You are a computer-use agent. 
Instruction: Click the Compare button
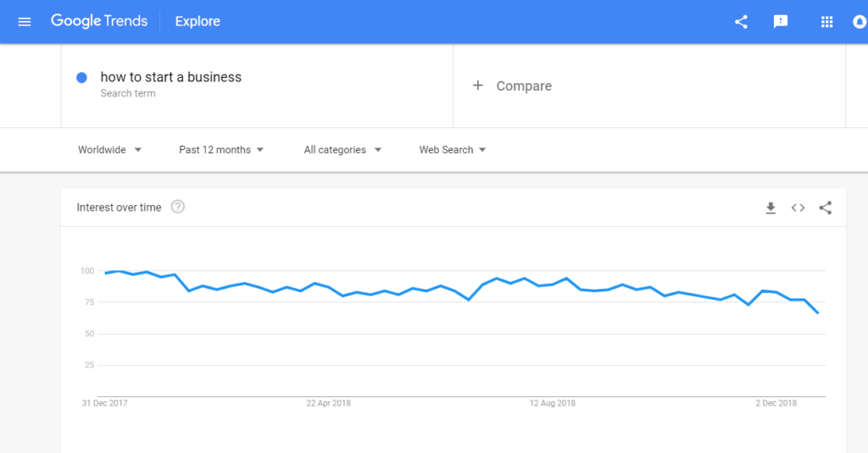click(523, 86)
